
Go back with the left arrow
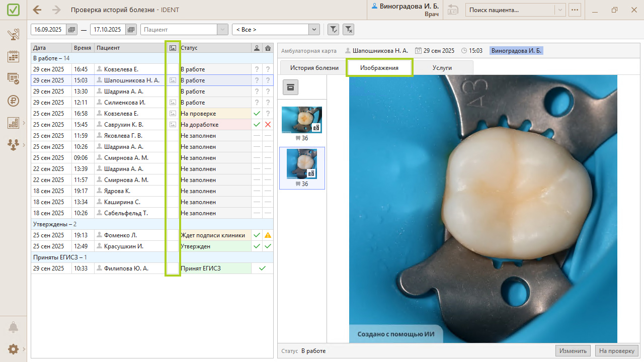click(37, 10)
